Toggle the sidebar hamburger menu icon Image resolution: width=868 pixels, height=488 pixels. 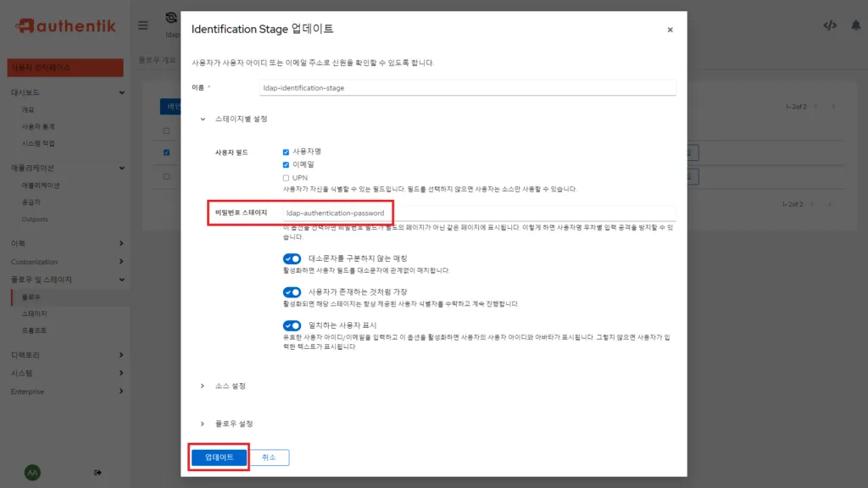142,25
